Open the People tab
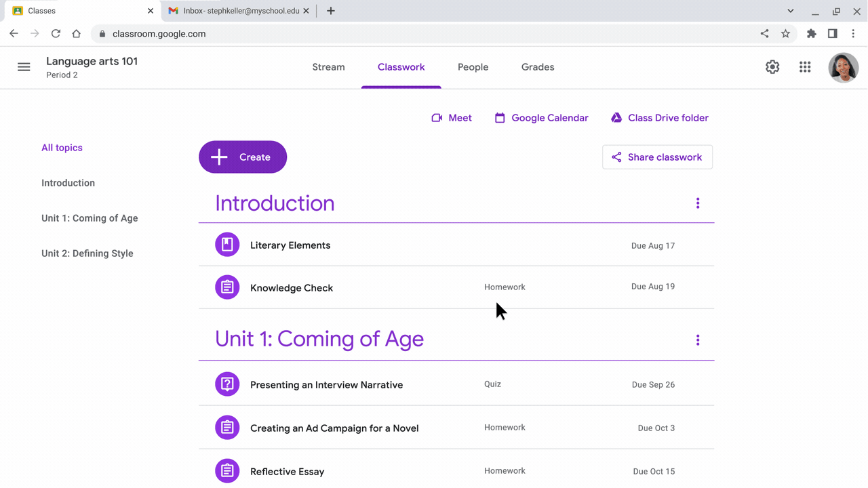868x488 pixels. point(473,67)
